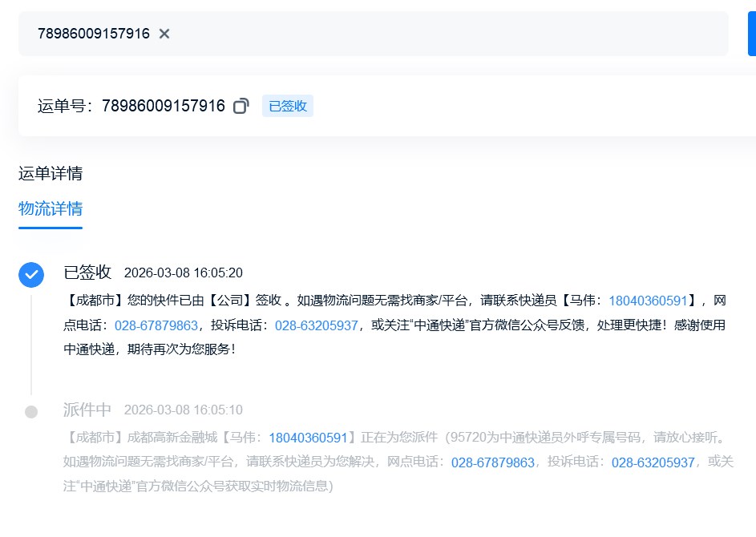Click the waybill number next to 运单号 label
The image size is (756, 537).
click(x=163, y=106)
